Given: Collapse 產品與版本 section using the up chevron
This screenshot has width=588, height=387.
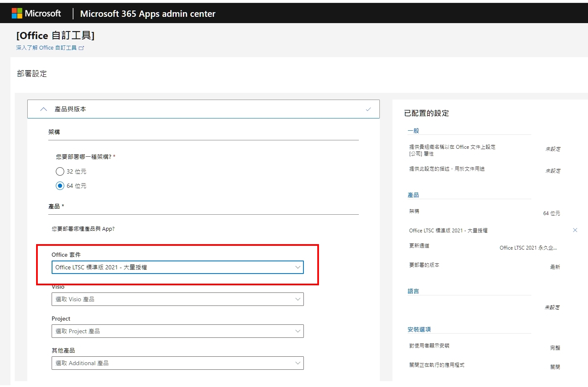Looking at the screenshot, I should point(44,109).
